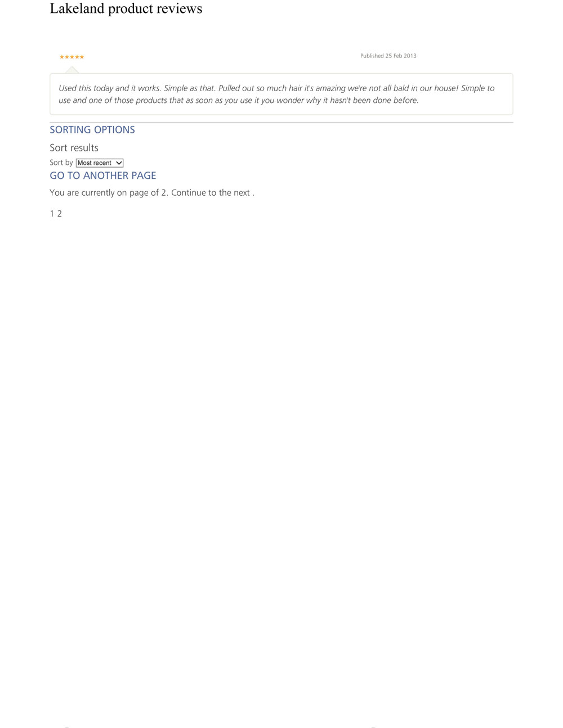563x728 pixels.
Task: Click the middle star of the rating
Action: (x=72, y=57)
